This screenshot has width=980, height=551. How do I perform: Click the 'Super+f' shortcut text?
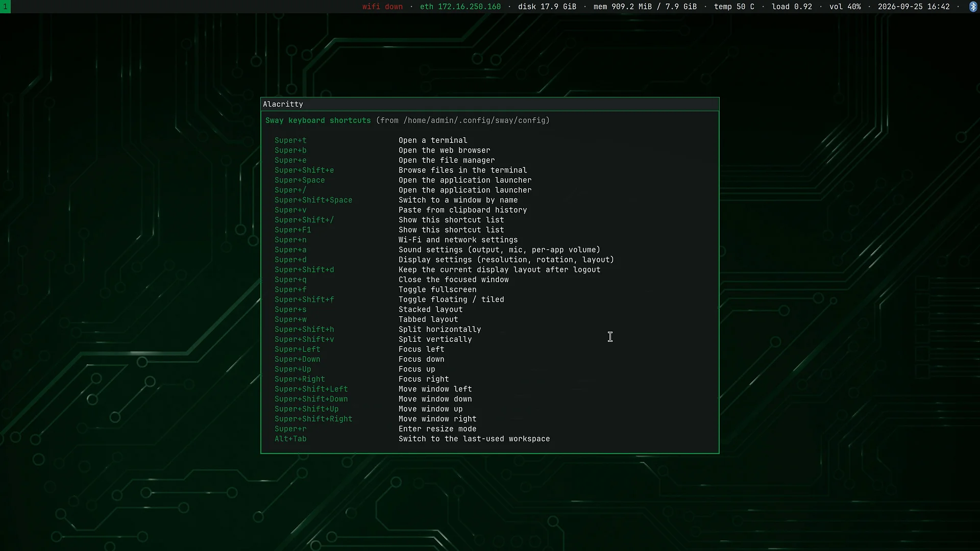tap(290, 290)
